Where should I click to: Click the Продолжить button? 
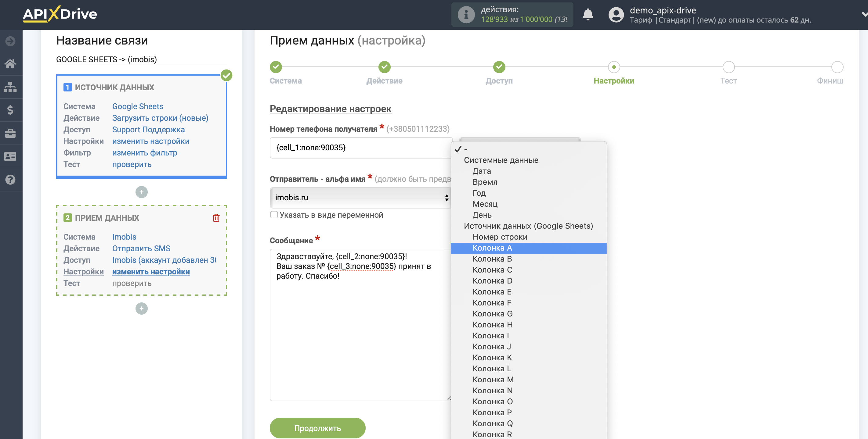[317, 428]
